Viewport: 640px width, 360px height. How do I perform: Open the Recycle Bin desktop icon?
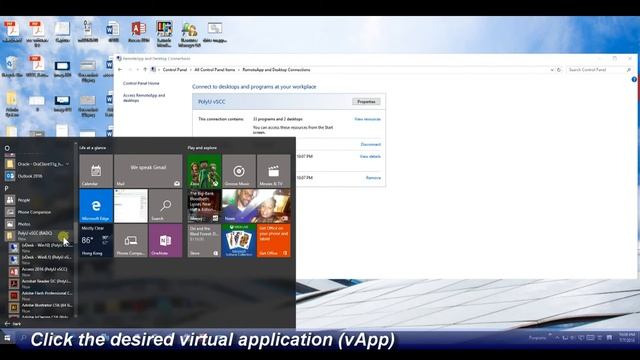coord(12,67)
